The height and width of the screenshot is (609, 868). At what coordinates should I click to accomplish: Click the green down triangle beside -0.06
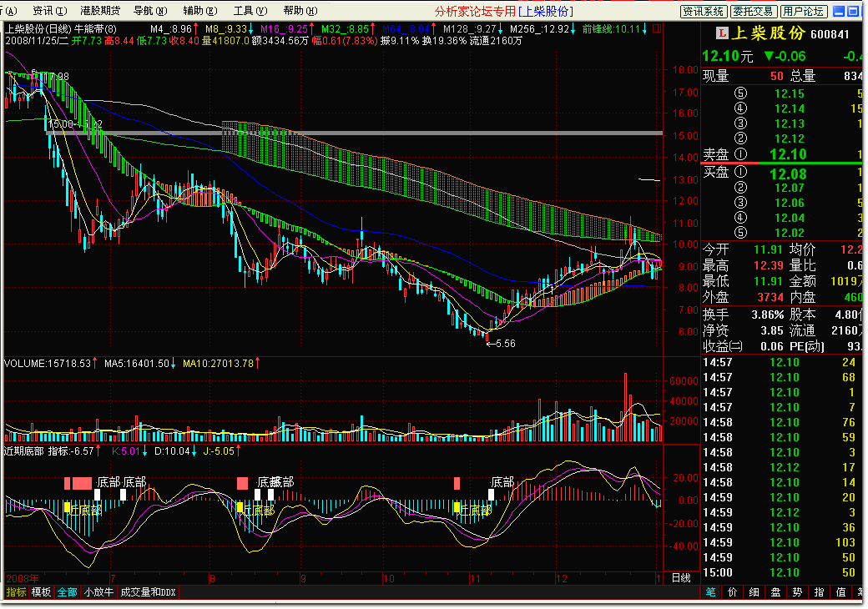pos(769,56)
